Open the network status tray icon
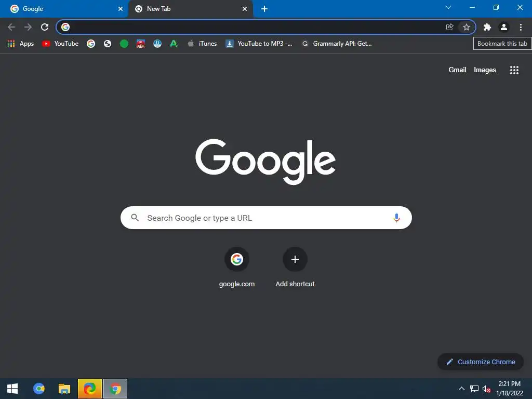532x399 pixels. point(474,389)
